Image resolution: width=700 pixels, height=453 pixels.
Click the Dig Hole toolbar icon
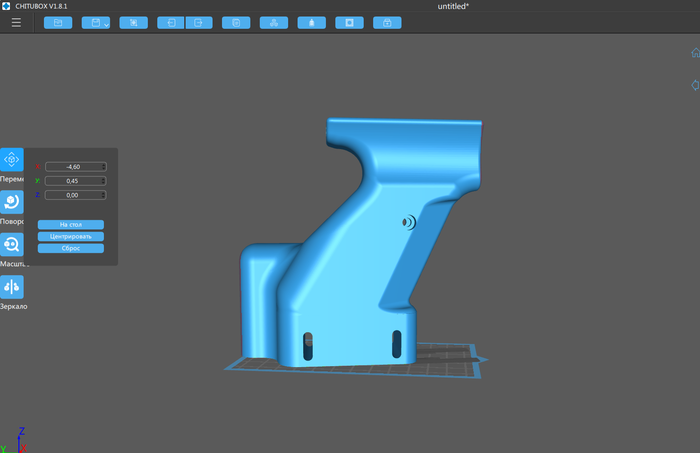tap(350, 23)
